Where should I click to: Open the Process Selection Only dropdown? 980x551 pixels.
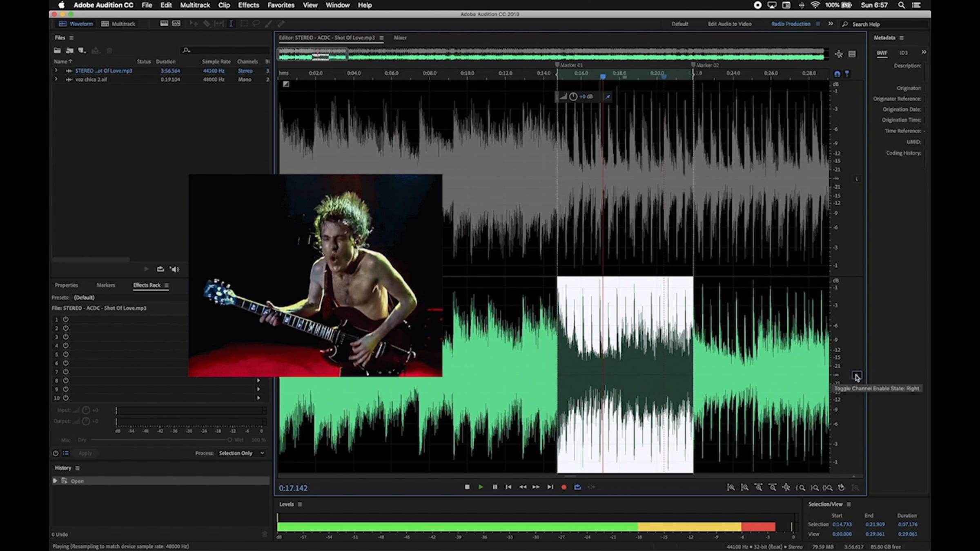coord(242,453)
